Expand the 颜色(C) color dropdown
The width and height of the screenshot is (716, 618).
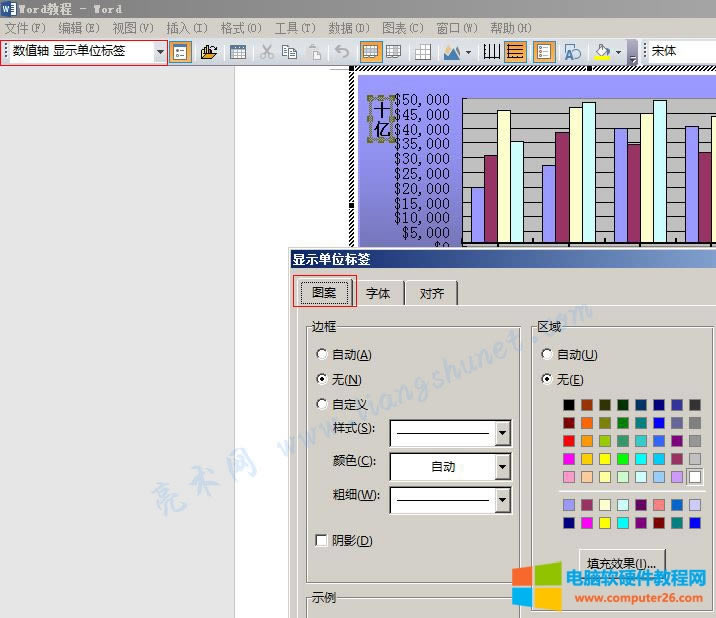502,466
